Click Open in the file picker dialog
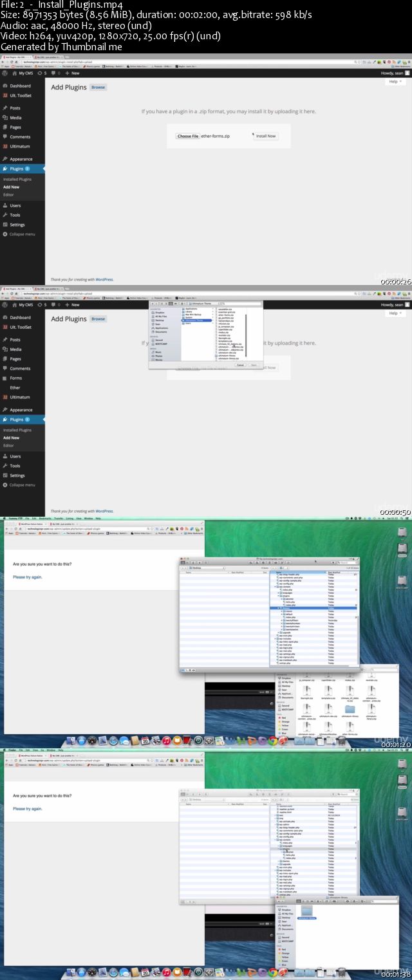 pyautogui.click(x=254, y=365)
